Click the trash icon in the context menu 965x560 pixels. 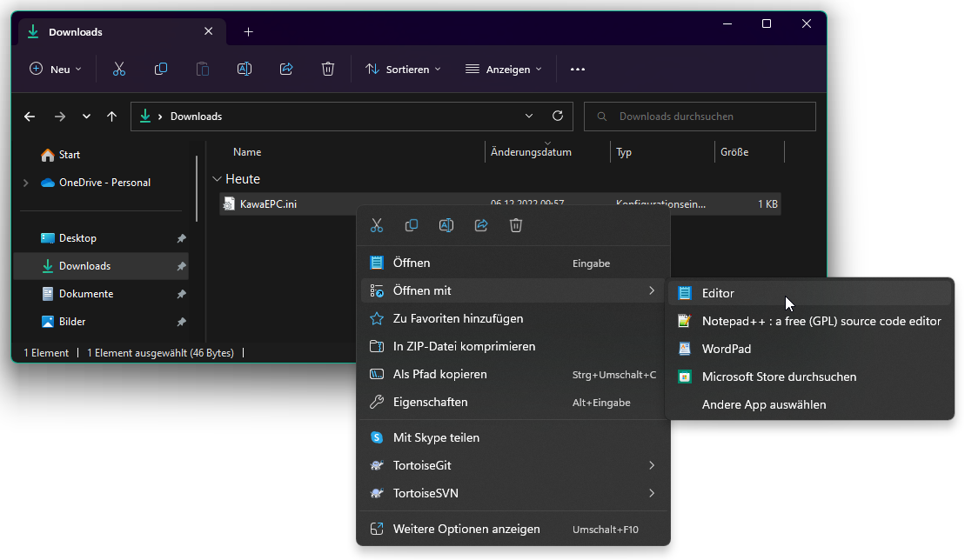point(516,225)
